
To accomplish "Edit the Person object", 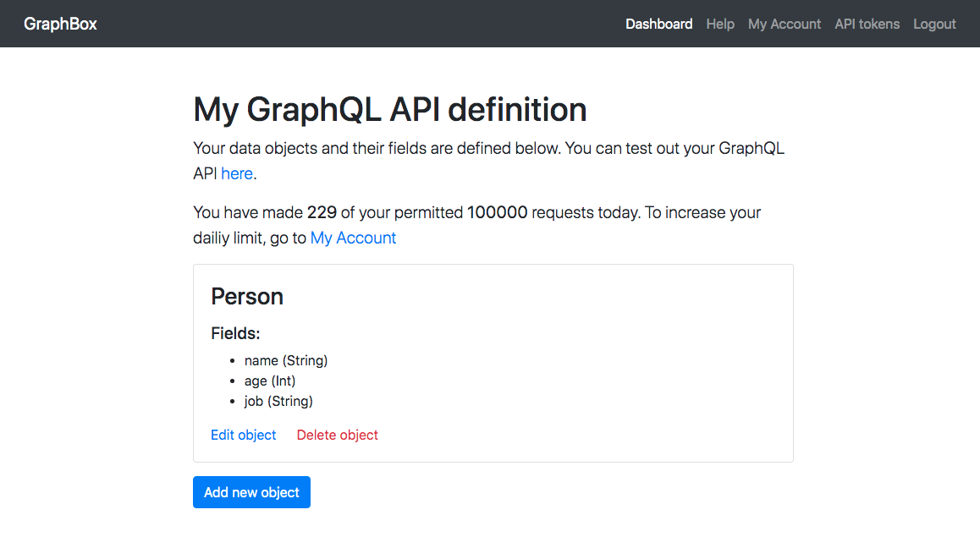I will (x=243, y=435).
